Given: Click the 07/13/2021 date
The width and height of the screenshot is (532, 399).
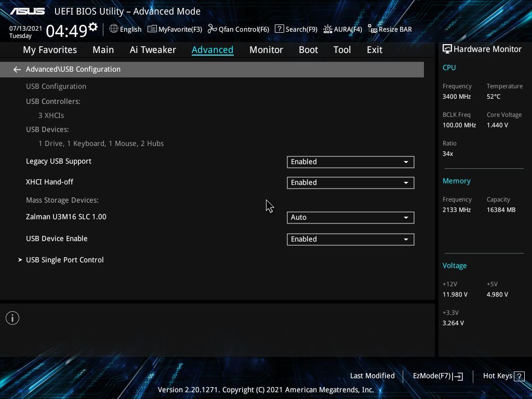Looking at the screenshot, I should 25,29.
